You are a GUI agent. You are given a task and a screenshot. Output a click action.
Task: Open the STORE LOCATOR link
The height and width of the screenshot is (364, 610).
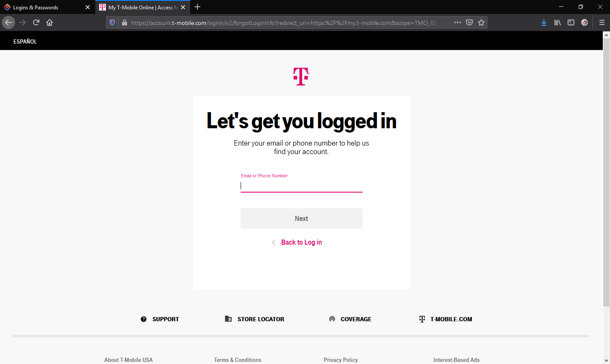(261, 319)
